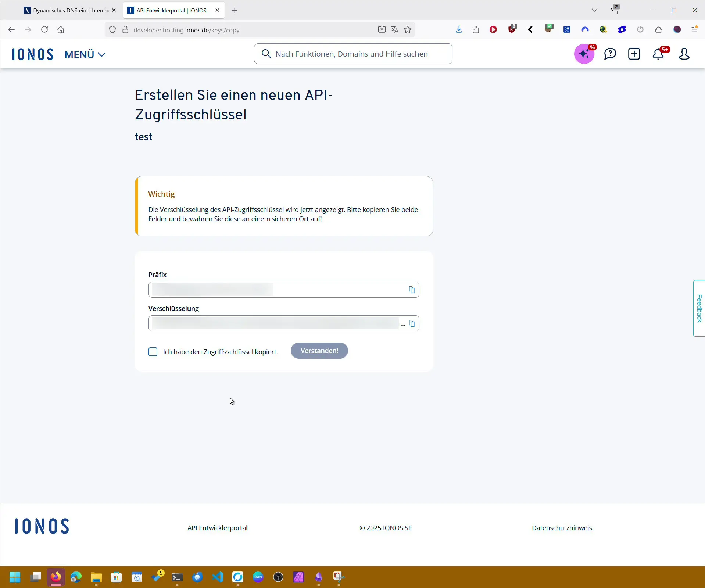This screenshot has width=705, height=588.
Task: Open the help chat question icon
Action: (x=610, y=54)
